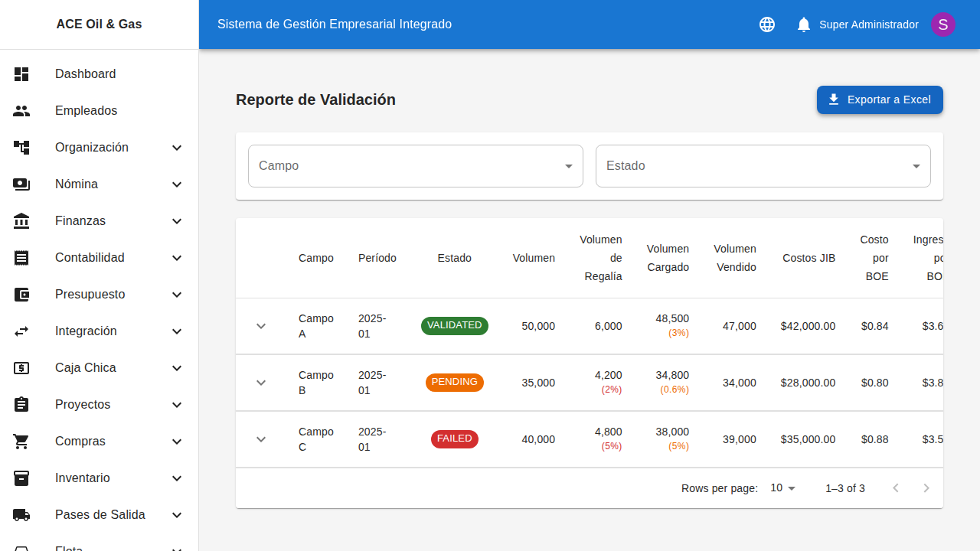
Task: Open the notifications bell
Action: [x=803, y=24]
